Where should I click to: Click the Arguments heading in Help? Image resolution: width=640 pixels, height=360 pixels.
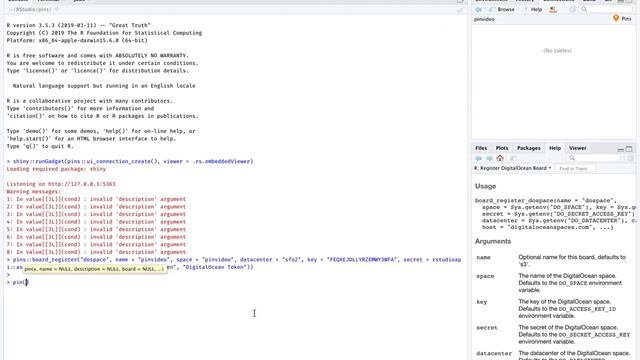493,241
